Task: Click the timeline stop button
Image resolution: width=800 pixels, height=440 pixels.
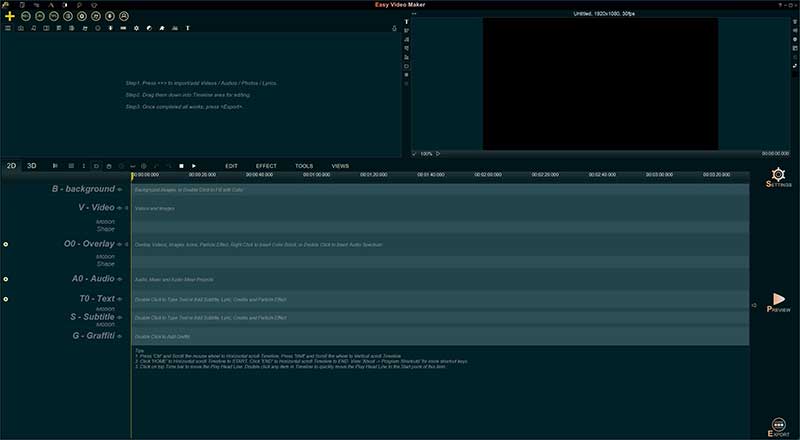Action: pyautogui.click(x=181, y=166)
